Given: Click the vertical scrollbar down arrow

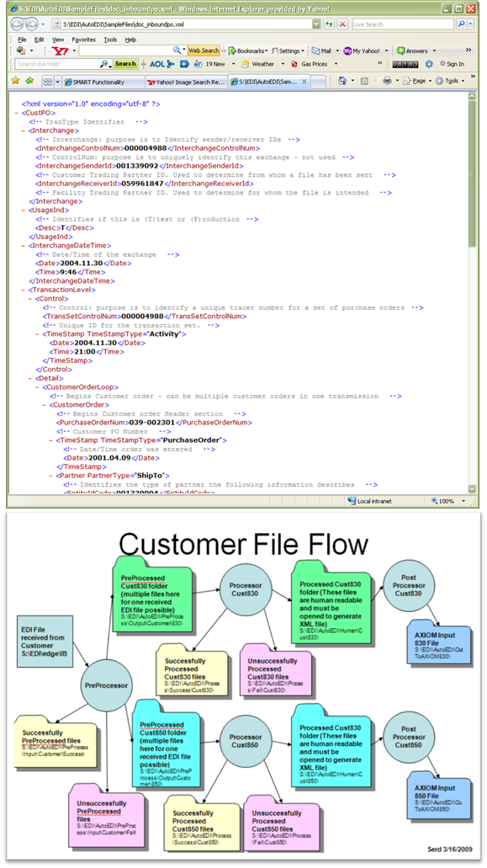Looking at the screenshot, I should coord(472,489).
